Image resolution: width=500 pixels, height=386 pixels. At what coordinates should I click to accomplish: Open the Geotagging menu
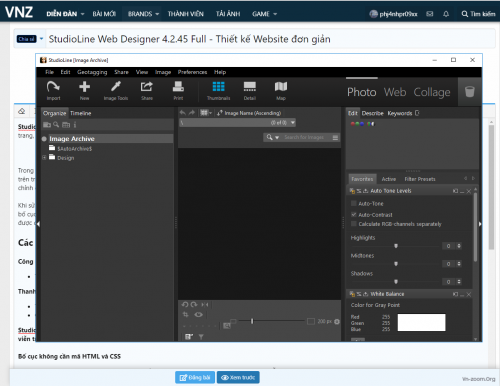(92, 72)
